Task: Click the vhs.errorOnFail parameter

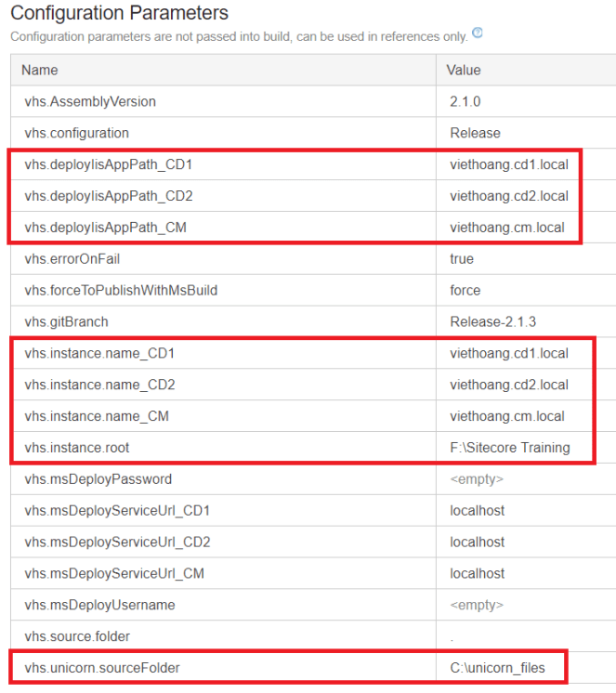Action: [x=73, y=259]
